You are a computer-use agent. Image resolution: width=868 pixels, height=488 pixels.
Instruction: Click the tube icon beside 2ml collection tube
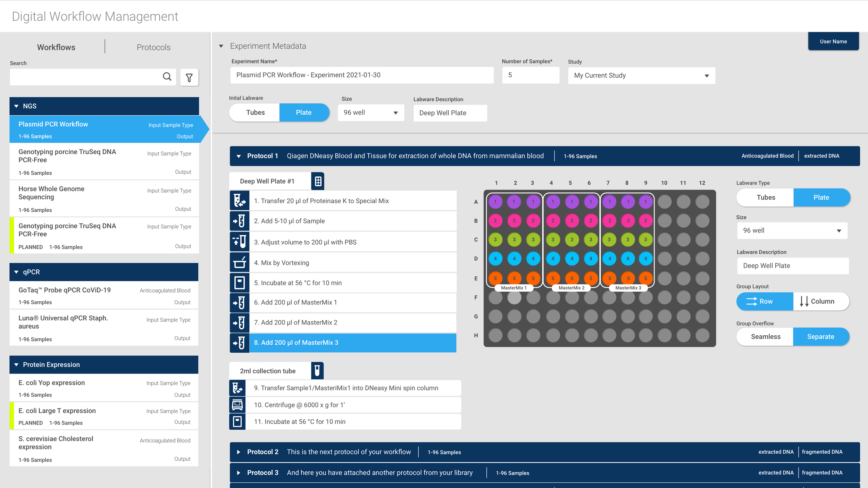pyautogui.click(x=317, y=371)
